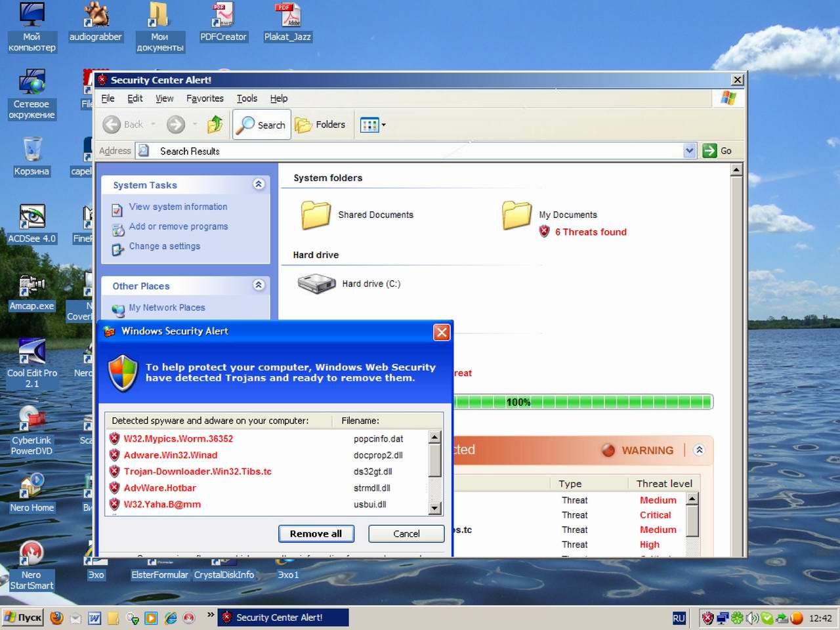Open the green ICQ flower tray icon
840x630 pixels.
737,618
